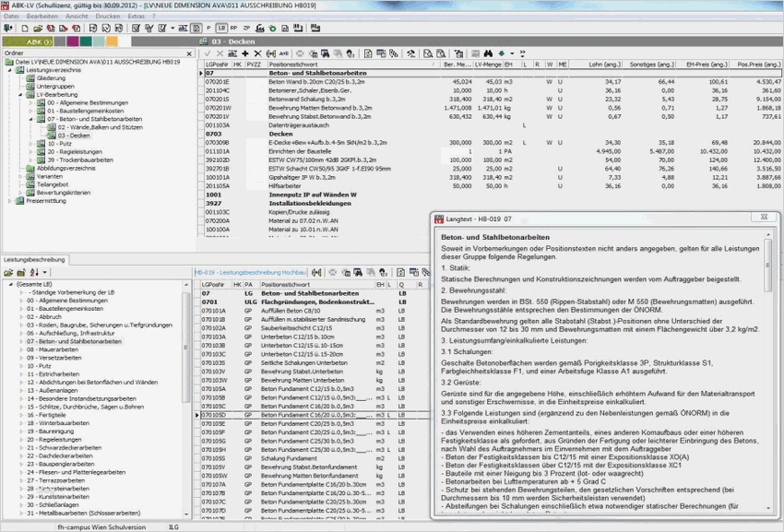Expand the Preisermittlung tree node
784x532 pixels.
point(10,200)
